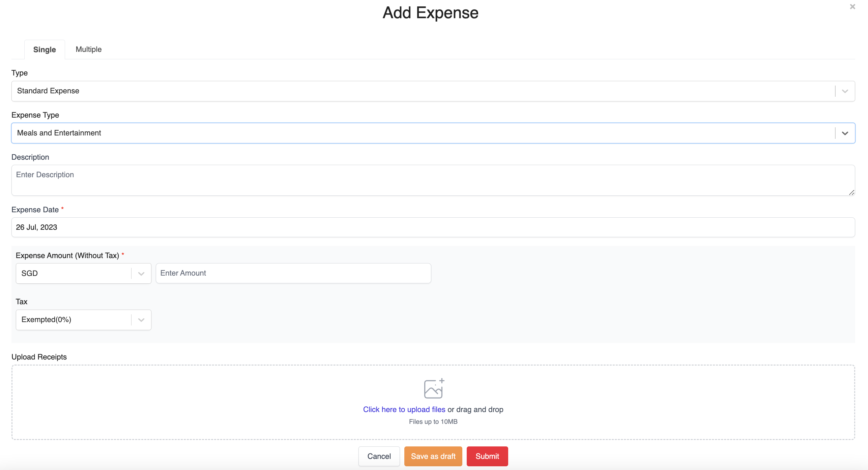Click Meals and Entertainment selection text

59,133
